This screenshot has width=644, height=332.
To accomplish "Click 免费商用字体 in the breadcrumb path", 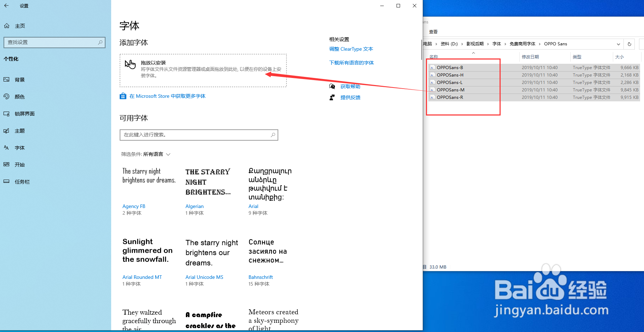I will (523, 44).
